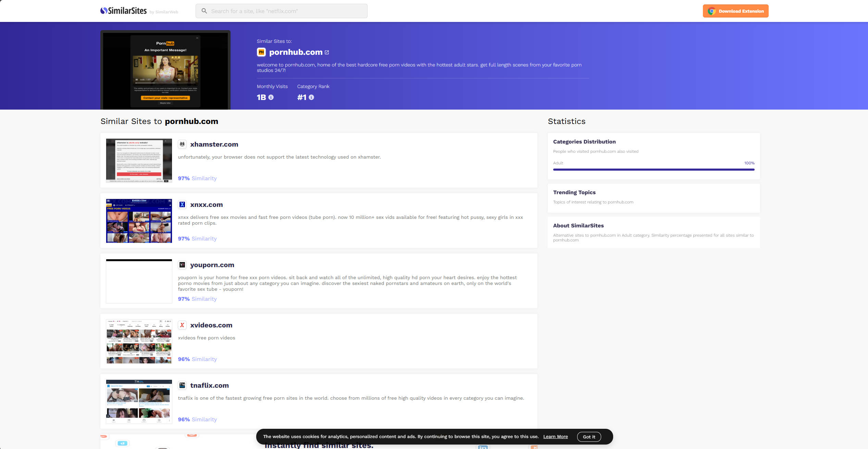Click the large site preview screenshot in the header
Image resolution: width=868 pixels, height=449 pixels.
pos(165,70)
